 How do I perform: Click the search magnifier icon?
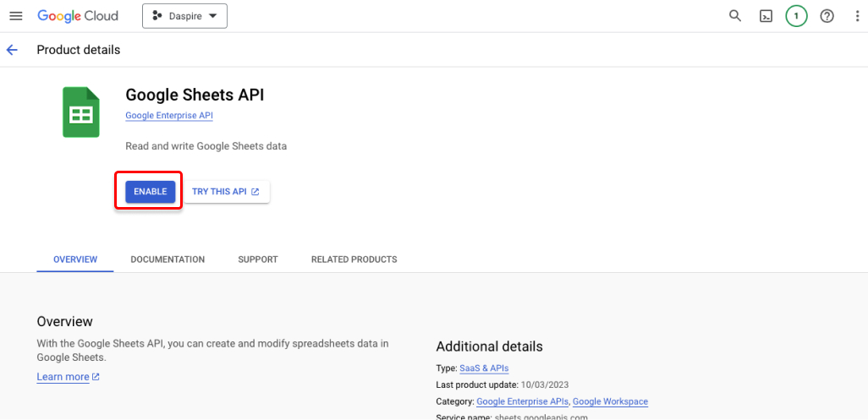click(x=735, y=16)
